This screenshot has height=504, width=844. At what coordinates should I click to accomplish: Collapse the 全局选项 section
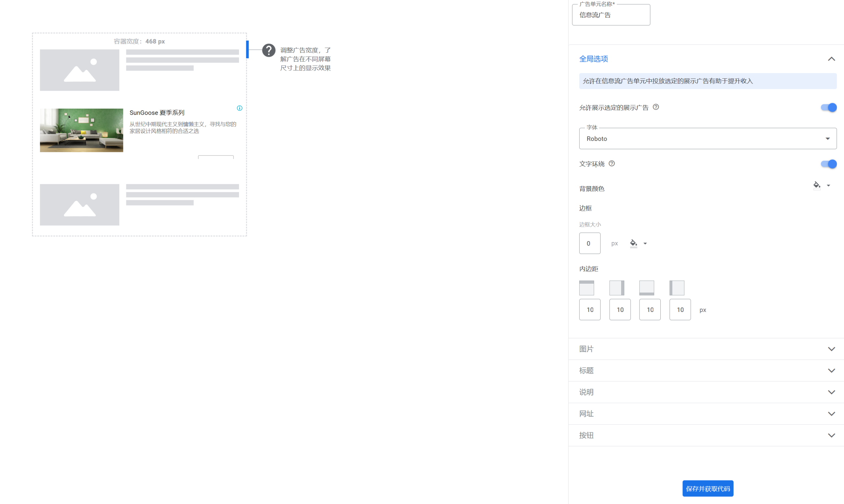(x=831, y=59)
